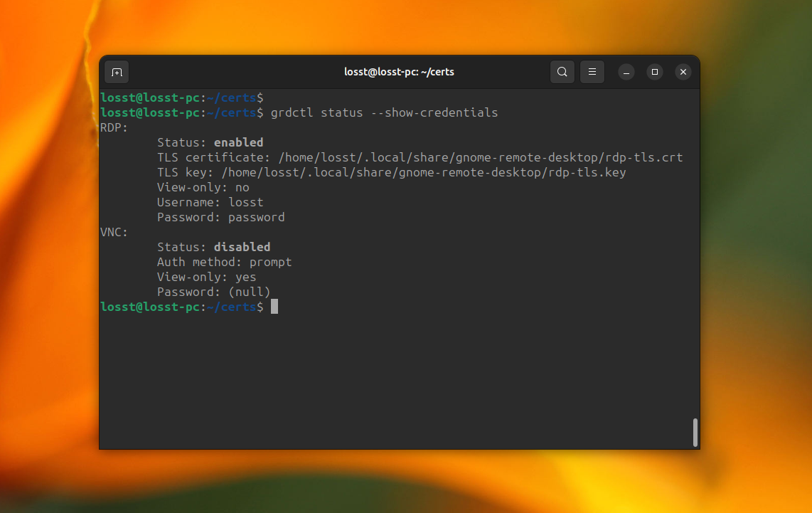
Task: Open the hamburger menu
Action: (x=592, y=72)
